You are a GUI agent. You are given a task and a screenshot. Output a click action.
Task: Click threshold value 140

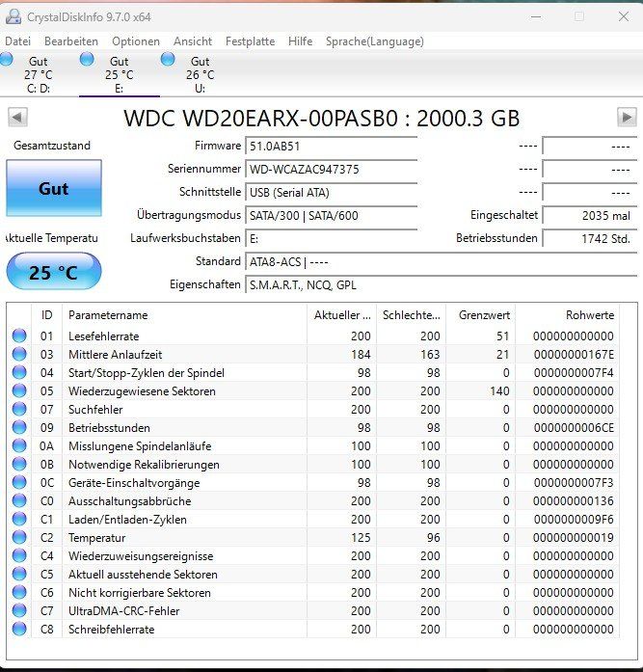pyautogui.click(x=499, y=390)
